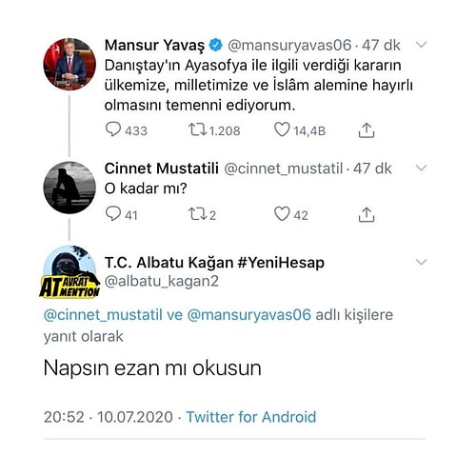The width and height of the screenshot is (476, 476).
Task: Like the 'O kadar mı?' tweet
Action: (282, 213)
